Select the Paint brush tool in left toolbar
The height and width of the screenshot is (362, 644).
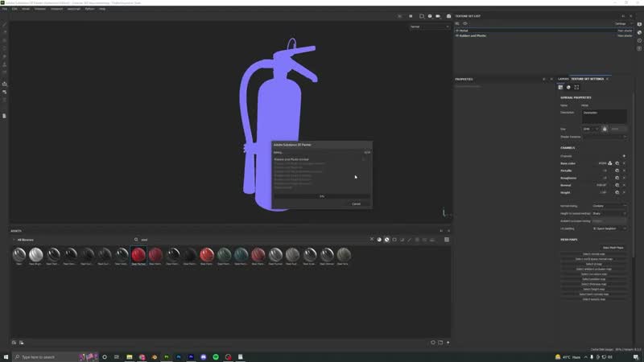5,25
